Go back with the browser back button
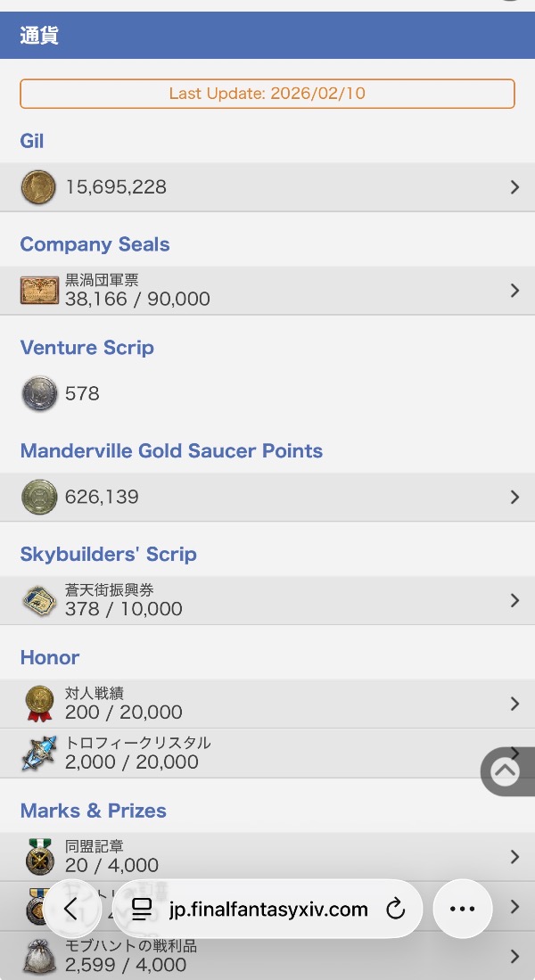This screenshot has width=535, height=980. [x=72, y=909]
